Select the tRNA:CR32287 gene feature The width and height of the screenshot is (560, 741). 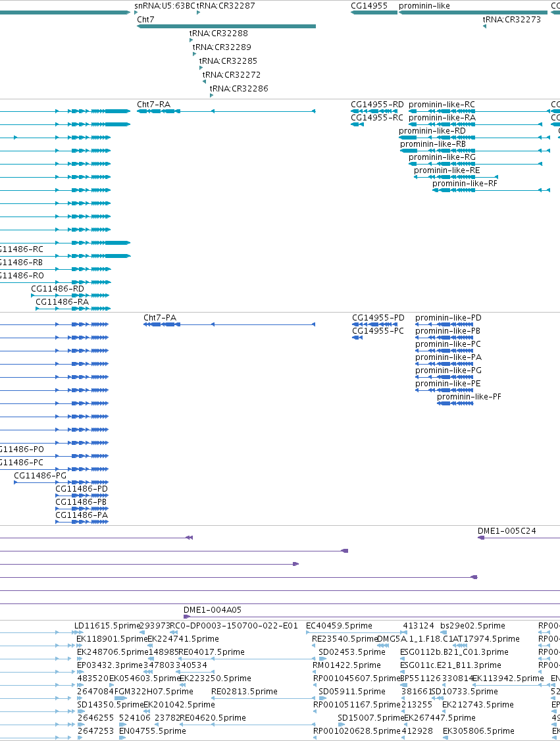[199, 13]
